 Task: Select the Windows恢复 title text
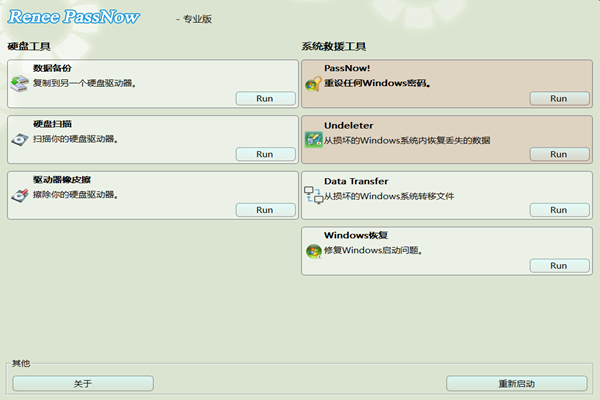(x=356, y=235)
